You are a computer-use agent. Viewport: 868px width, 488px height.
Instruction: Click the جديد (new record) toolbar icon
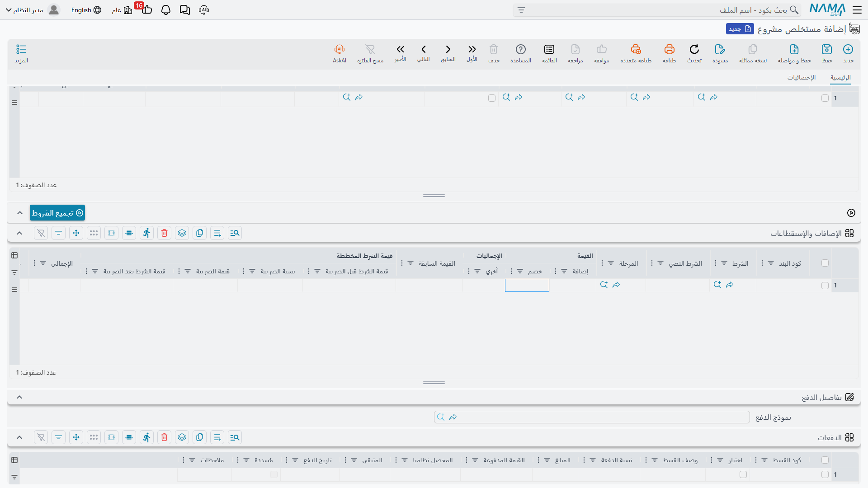pyautogui.click(x=848, y=53)
